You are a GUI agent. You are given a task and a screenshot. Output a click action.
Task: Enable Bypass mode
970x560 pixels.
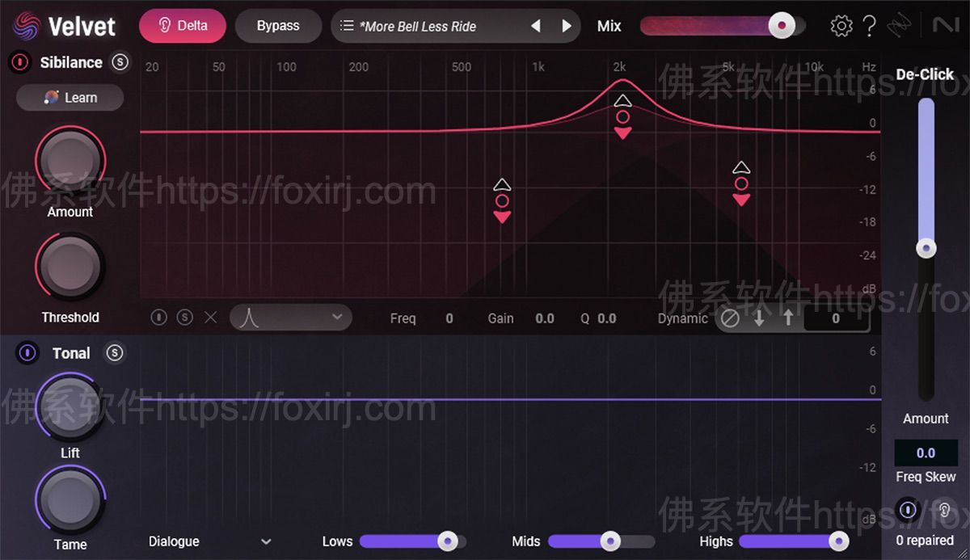(278, 25)
